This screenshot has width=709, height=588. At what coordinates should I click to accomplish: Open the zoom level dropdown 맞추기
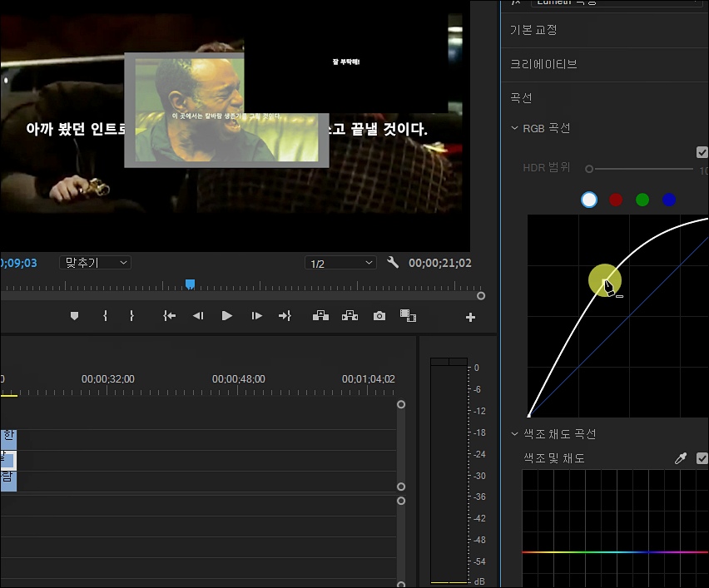(x=96, y=263)
